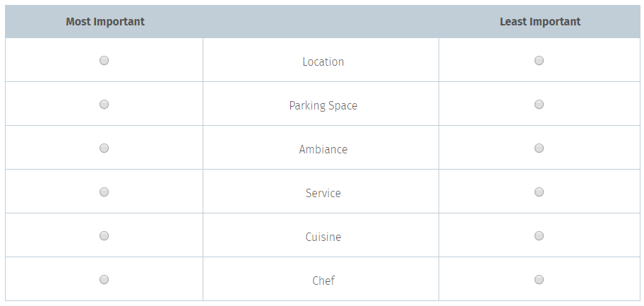Mark Parking Space as Most Important
This screenshot has height=306, width=644.
point(105,104)
